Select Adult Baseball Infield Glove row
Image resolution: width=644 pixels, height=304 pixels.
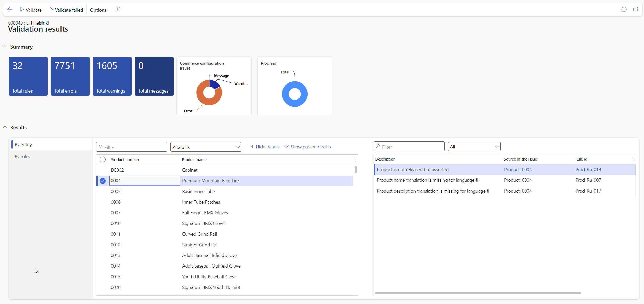[x=225, y=255]
